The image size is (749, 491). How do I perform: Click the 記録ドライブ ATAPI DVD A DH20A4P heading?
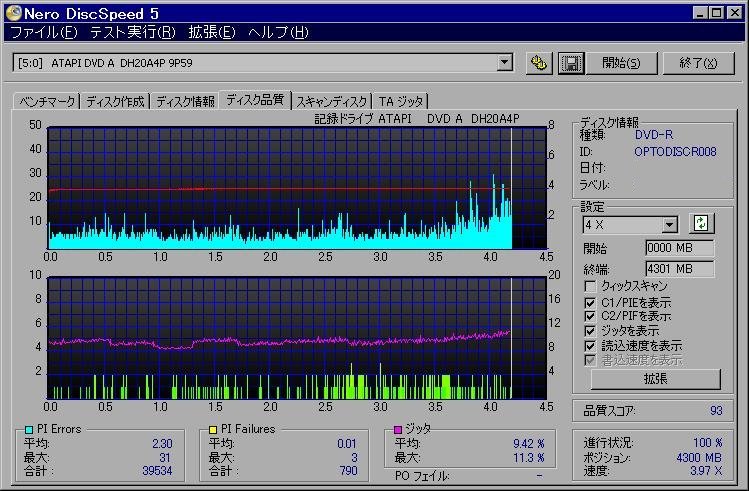[417, 118]
